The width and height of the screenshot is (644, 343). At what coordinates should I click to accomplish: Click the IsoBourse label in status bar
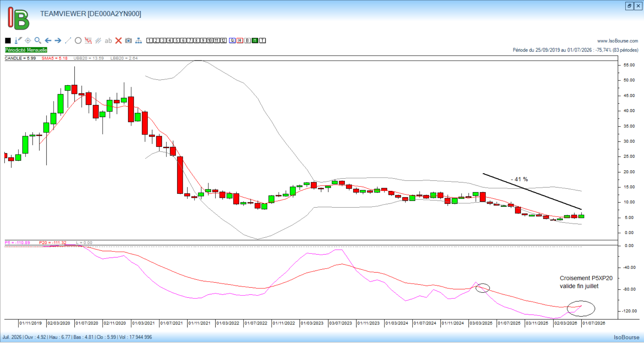click(x=627, y=337)
